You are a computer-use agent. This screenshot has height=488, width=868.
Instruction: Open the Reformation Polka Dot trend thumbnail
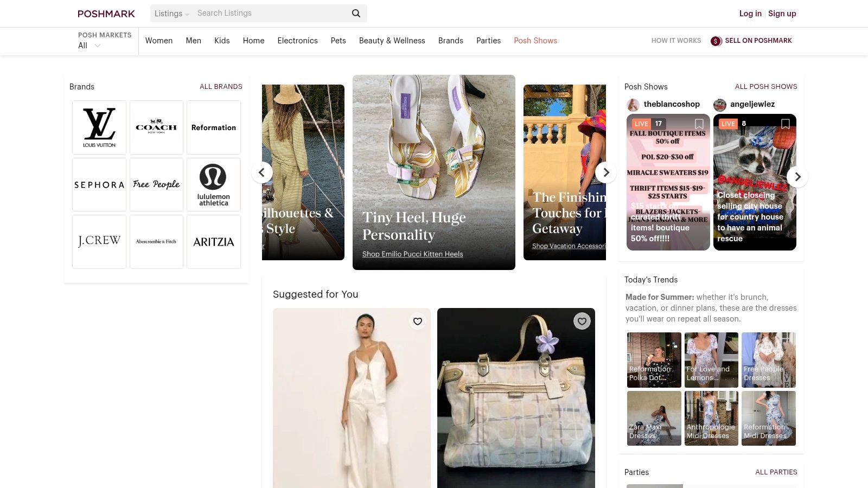pos(654,360)
